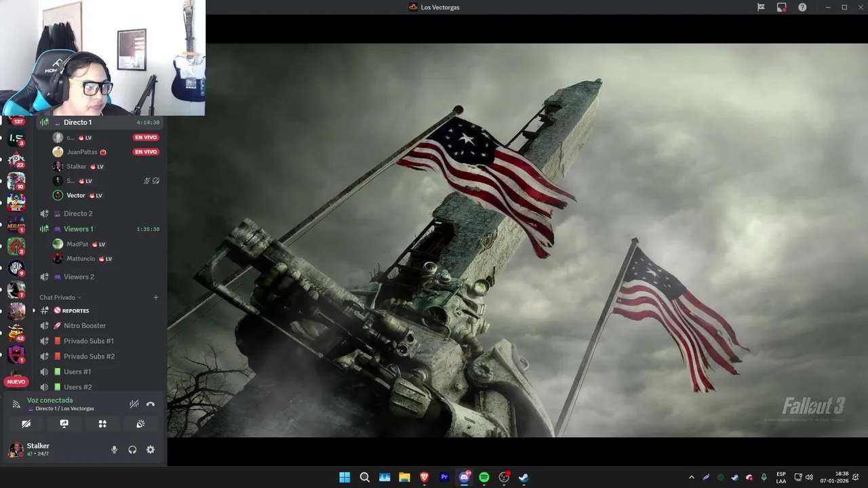Viewport: 868px width, 488px height.
Task: Watch JuanPaltas's EN VIVO stream badge
Action: (x=146, y=152)
